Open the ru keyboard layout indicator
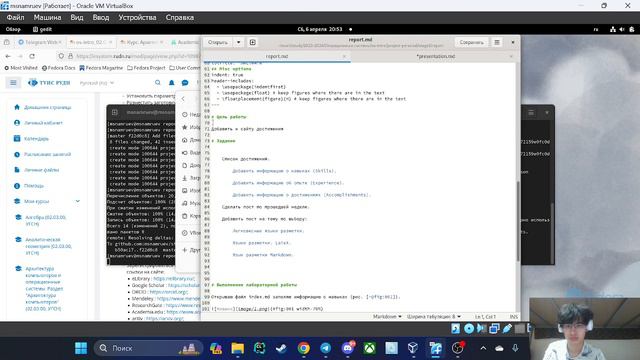Image resolution: width=640 pixels, height=360 pixels. (596, 29)
